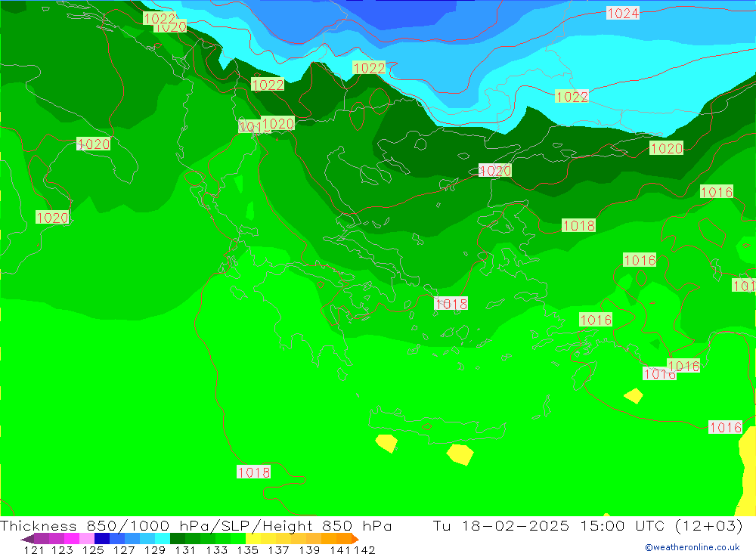Click the legend value 121
The height and width of the screenshot is (554, 756).
34,549
